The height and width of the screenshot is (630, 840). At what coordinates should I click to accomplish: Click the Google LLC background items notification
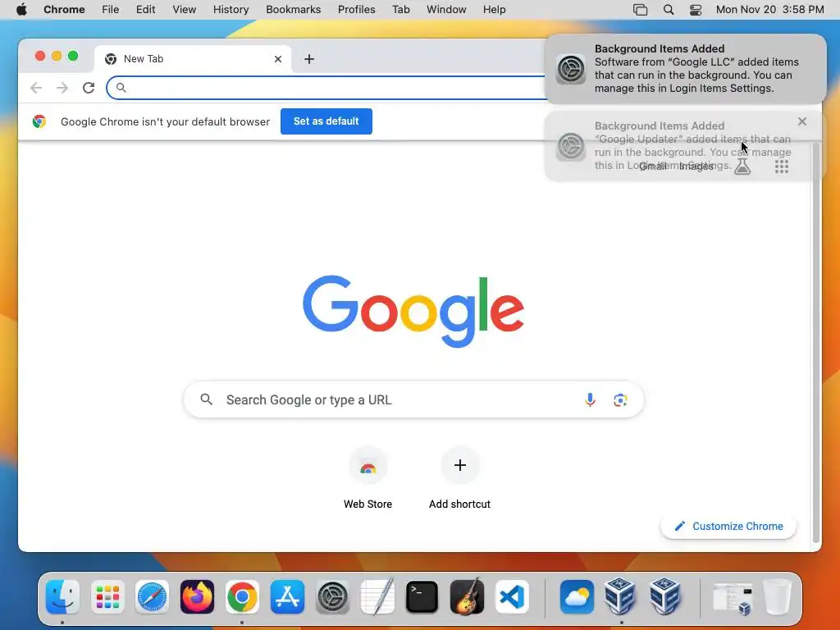pyautogui.click(x=686, y=69)
